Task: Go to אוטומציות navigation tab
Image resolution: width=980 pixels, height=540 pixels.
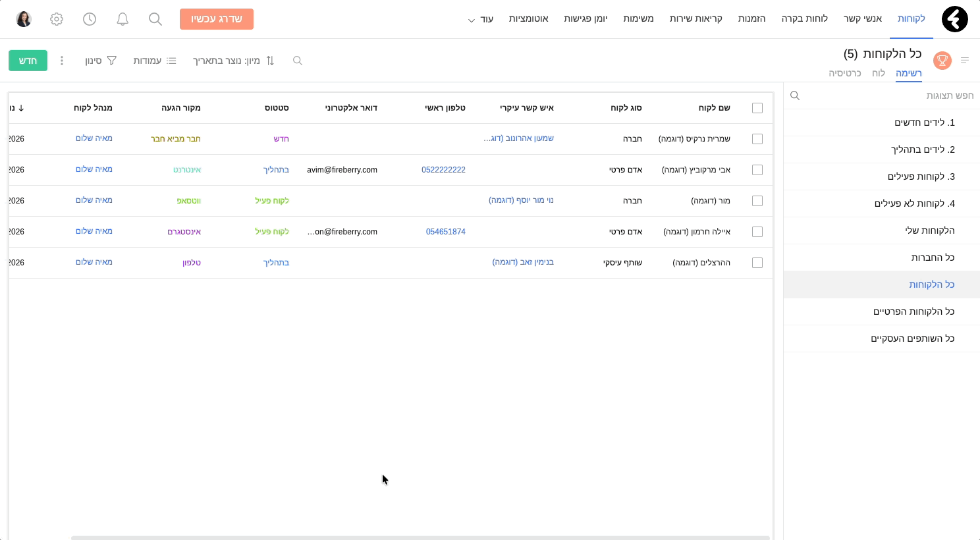Action: (x=528, y=18)
